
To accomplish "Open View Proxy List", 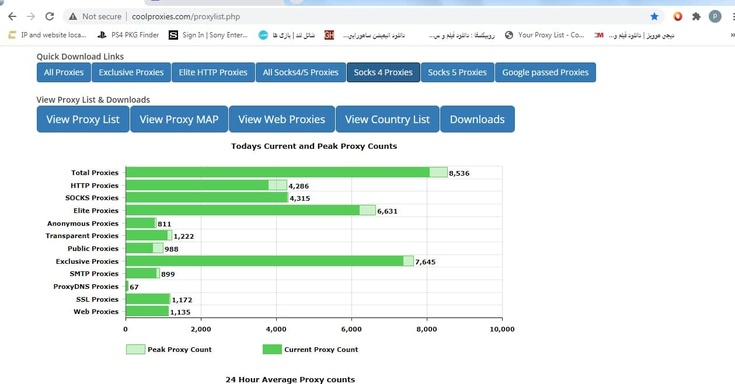I will tap(83, 119).
